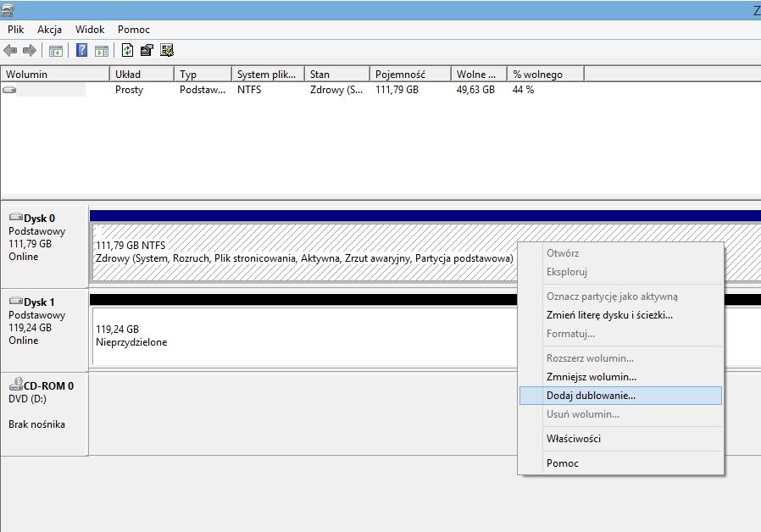Click Oznacz partycję jako aktywną entry
Screen dimensions: 761x532
pos(620,296)
